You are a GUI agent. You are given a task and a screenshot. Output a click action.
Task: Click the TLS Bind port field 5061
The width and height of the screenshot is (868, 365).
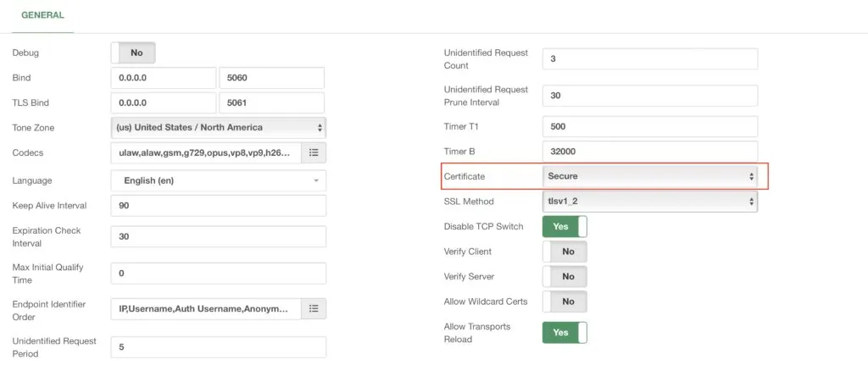coord(272,102)
